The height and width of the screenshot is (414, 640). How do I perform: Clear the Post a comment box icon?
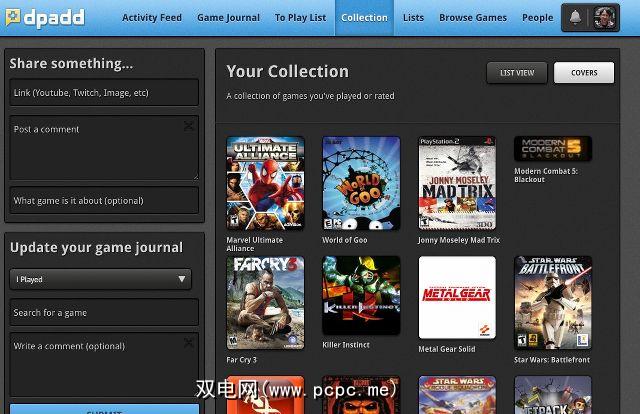pos(189,126)
